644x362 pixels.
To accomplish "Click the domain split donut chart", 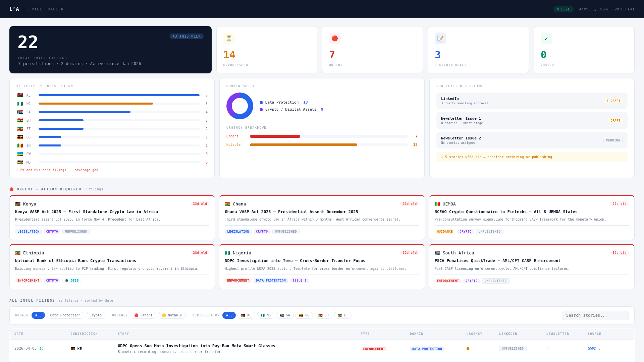I will click(x=240, y=106).
